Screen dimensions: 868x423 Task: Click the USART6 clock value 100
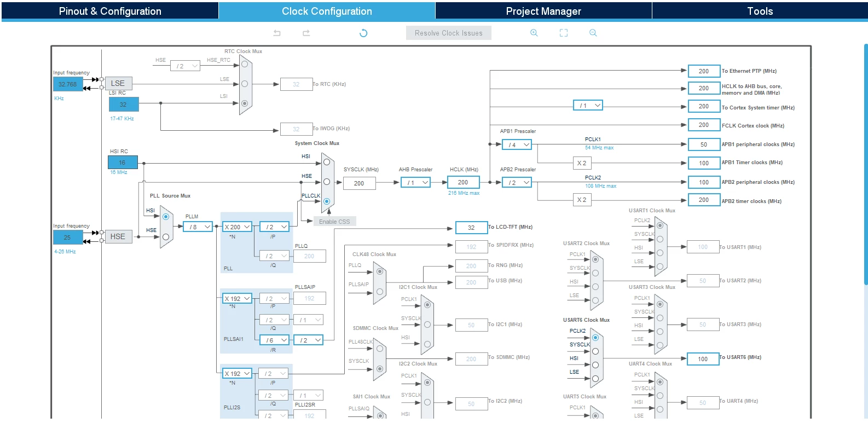(703, 359)
